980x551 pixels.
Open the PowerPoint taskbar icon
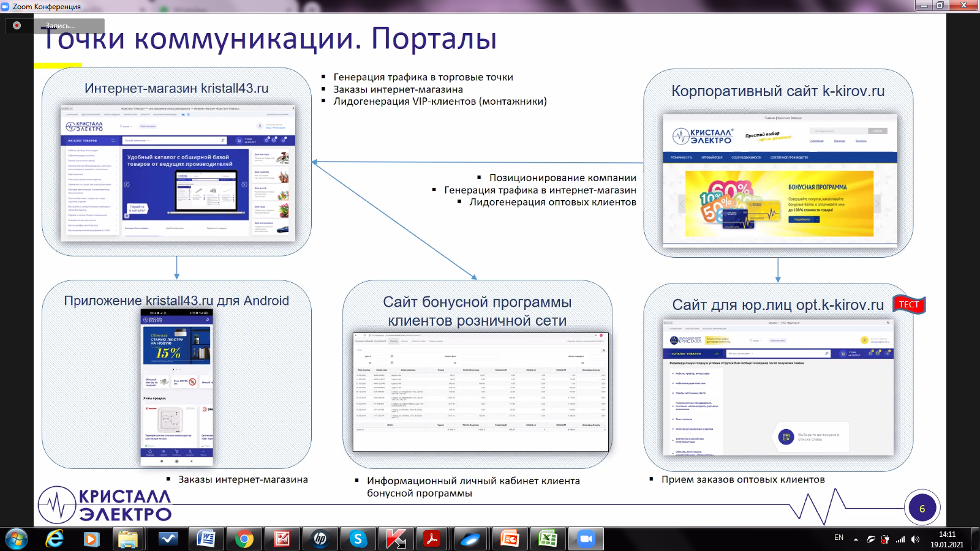pyautogui.click(x=510, y=539)
